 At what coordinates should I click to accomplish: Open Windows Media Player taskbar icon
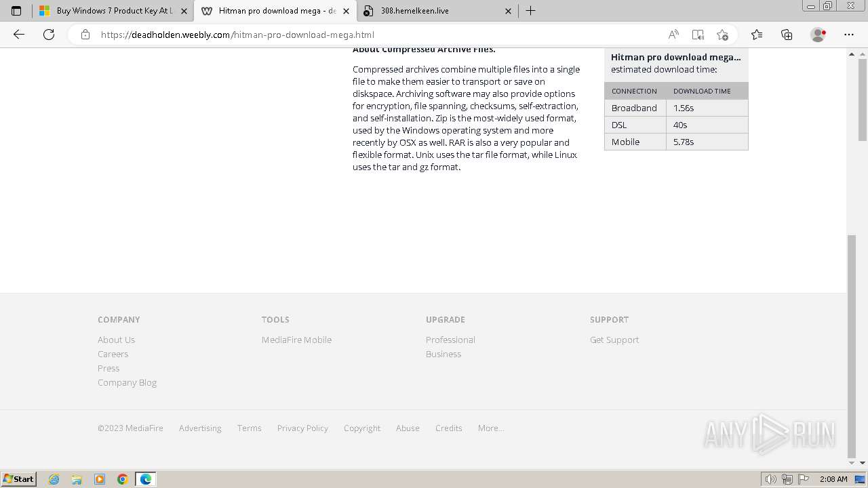100,479
